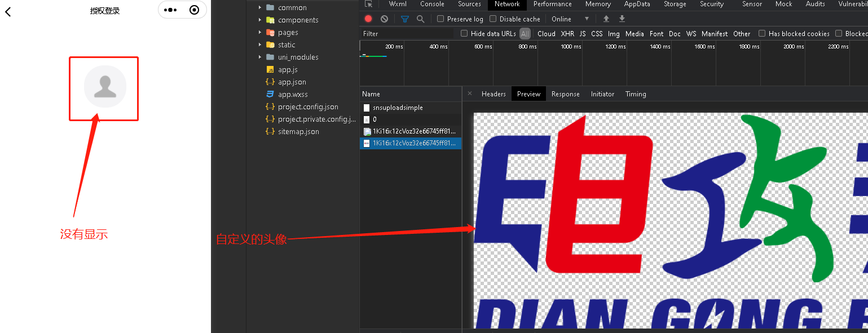Filter requests by Cloud
The height and width of the screenshot is (333, 868).
point(547,34)
